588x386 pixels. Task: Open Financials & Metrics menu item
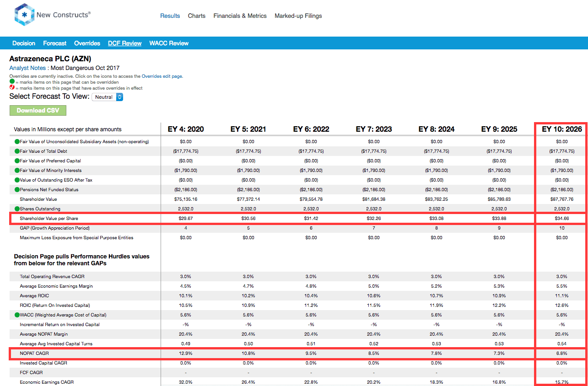coord(240,16)
